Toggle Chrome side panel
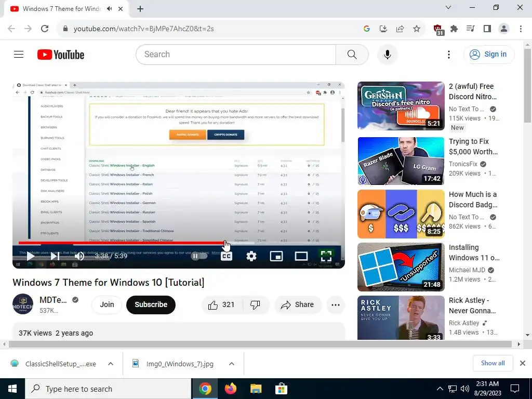The image size is (532, 399). (487, 29)
